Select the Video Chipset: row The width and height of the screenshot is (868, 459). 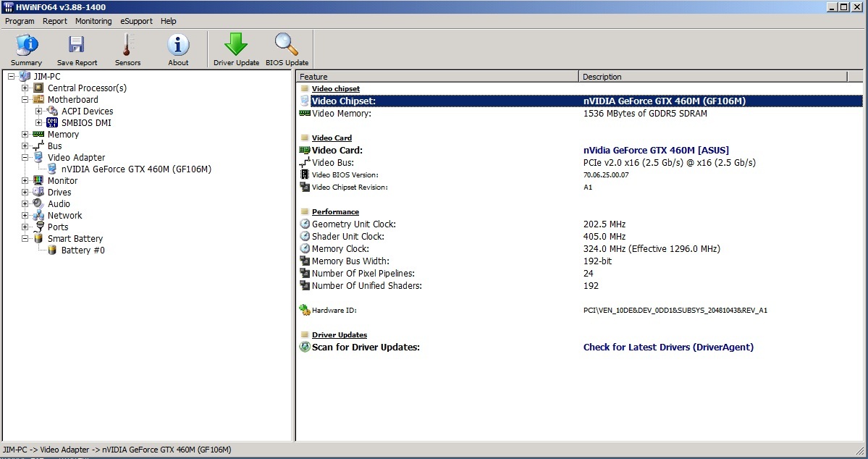tap(580, 101)
